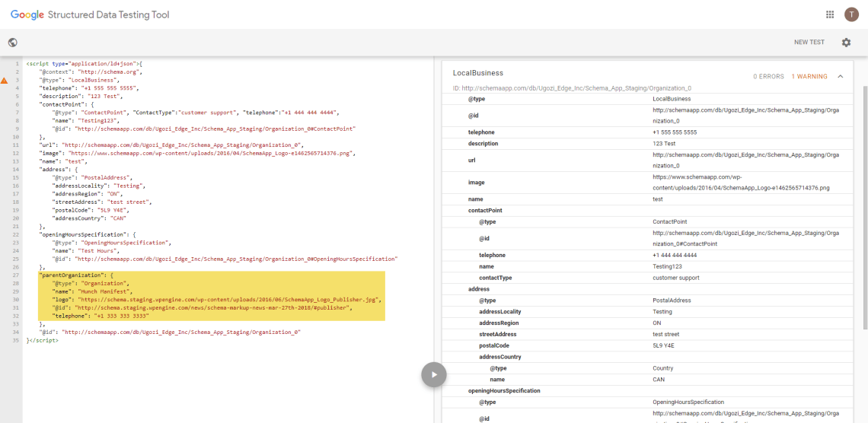Image resolution: width=868 pixels, height=423 pixels.
Task: Open the Google apps grid icon
Action: 830,15
